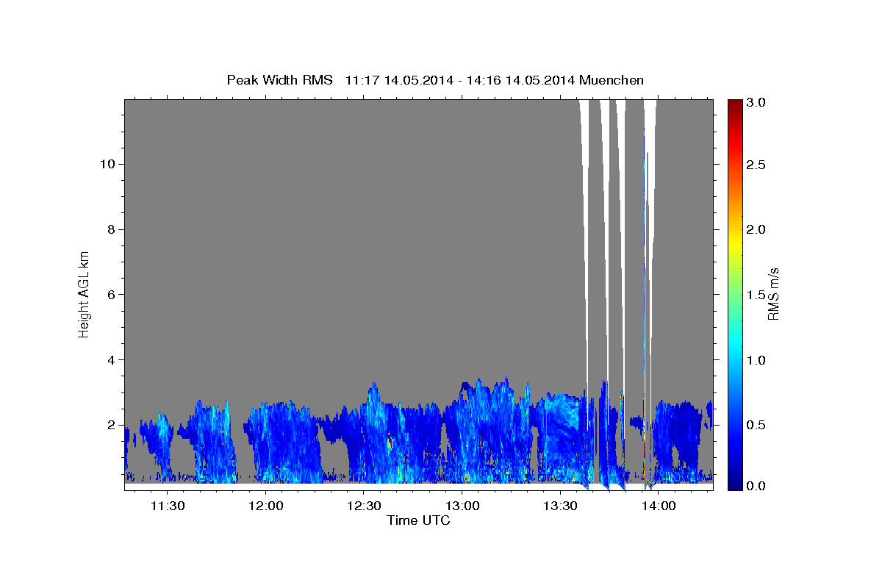Click the 'Time UTC' axis label
Viewport: 882px width, 588px height.
418,520
